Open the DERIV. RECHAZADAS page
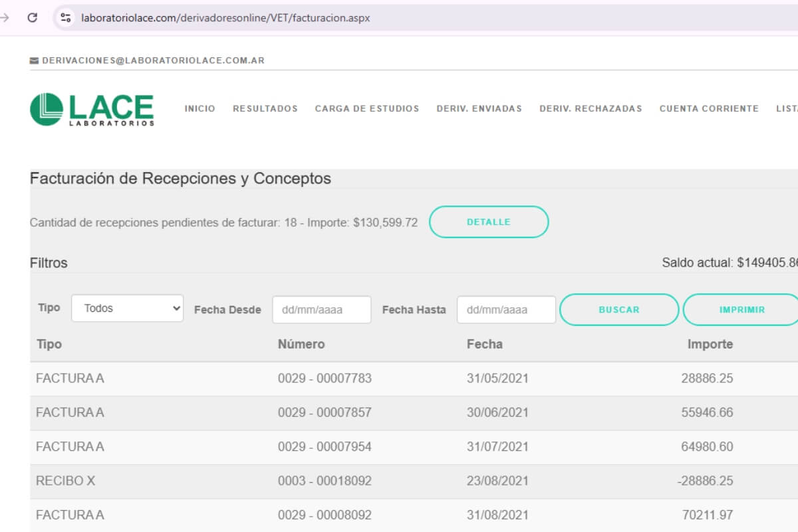This screenshot has width=798, height=532. click(x=591, y=108)
